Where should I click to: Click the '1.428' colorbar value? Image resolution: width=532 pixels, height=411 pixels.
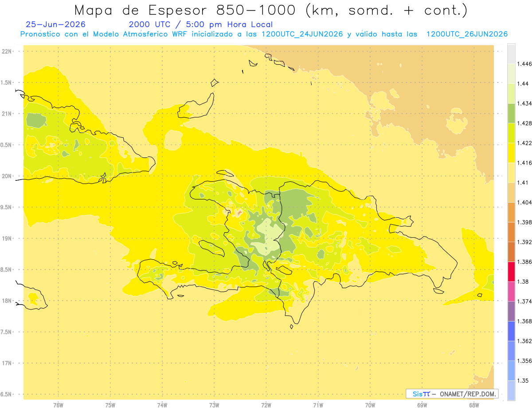click(524, 123)
